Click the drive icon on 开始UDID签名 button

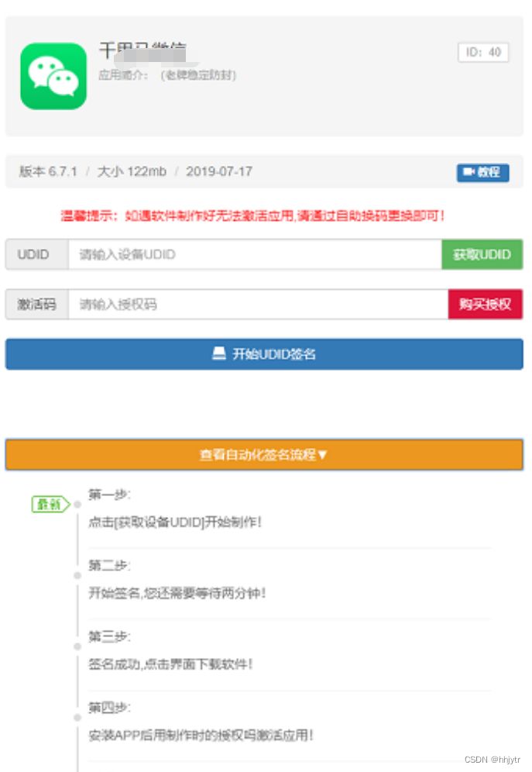219,353
